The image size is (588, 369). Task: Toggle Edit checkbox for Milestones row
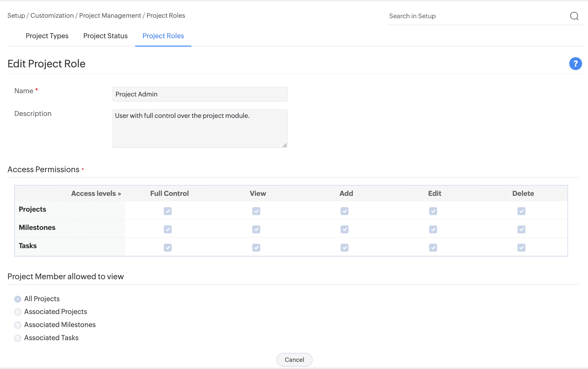[x=433, y=229]
